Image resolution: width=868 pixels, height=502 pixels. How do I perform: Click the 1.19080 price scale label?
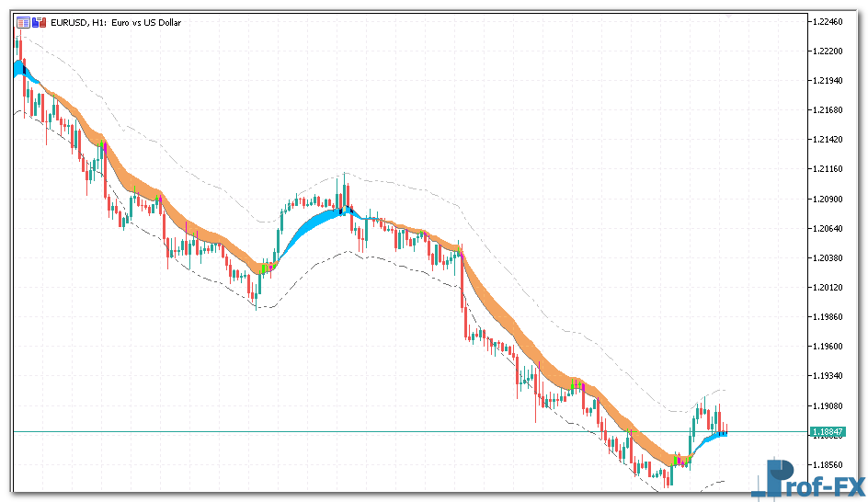(829, 405)
